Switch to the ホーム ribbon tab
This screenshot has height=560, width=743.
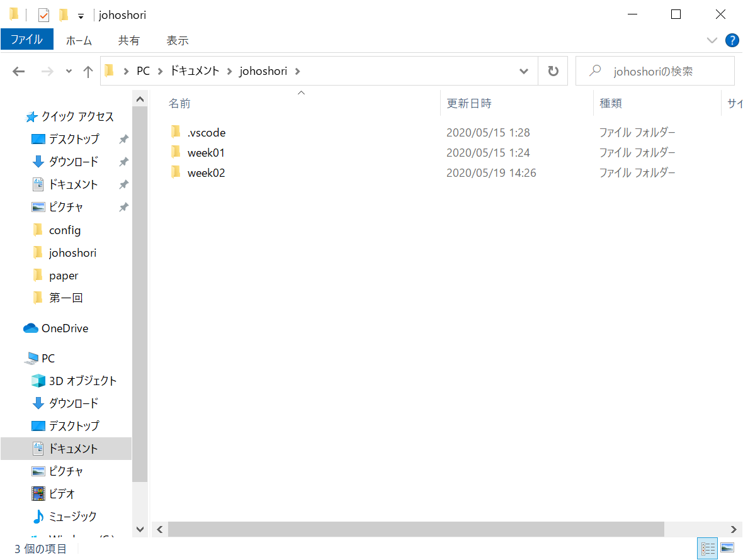pos(79,41)
